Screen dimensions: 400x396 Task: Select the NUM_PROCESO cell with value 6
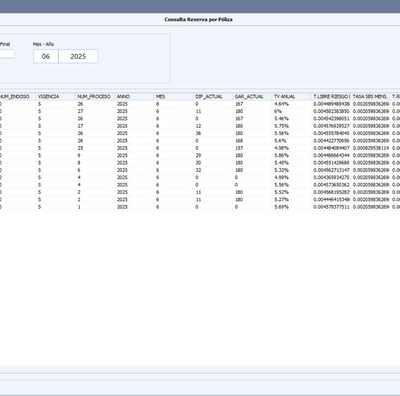(79, 170)
